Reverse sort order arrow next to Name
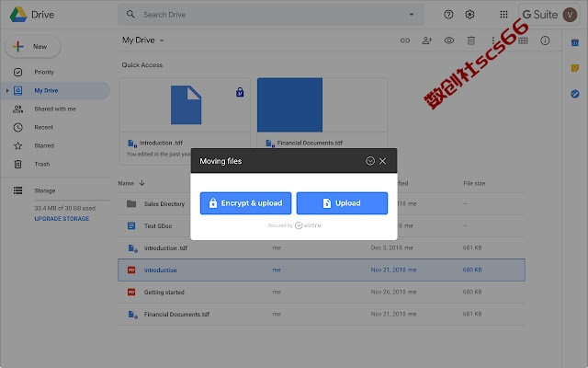 click(x=141, y=183)
